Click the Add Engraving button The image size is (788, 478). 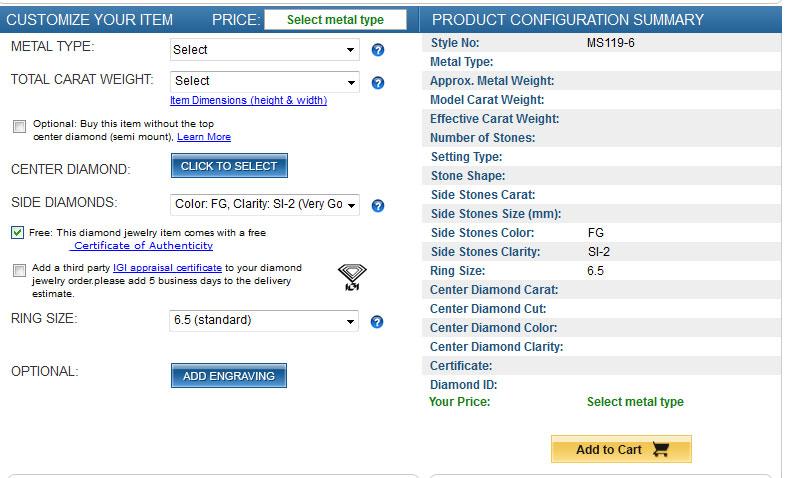pos(229,376)
